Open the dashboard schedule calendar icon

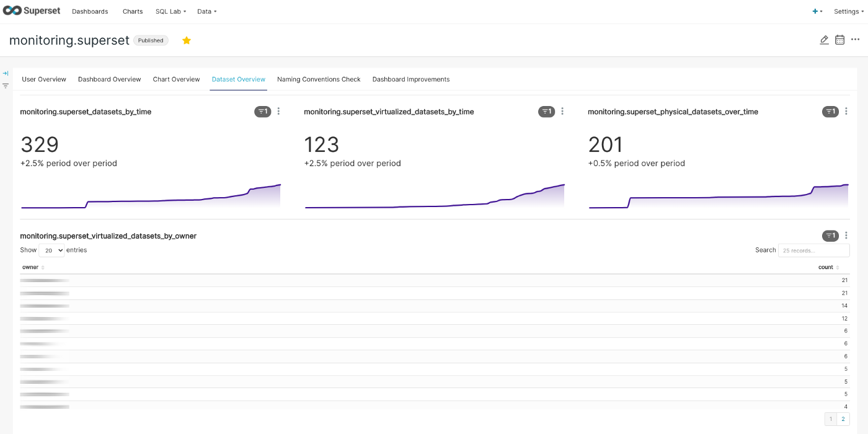(839, 40)
